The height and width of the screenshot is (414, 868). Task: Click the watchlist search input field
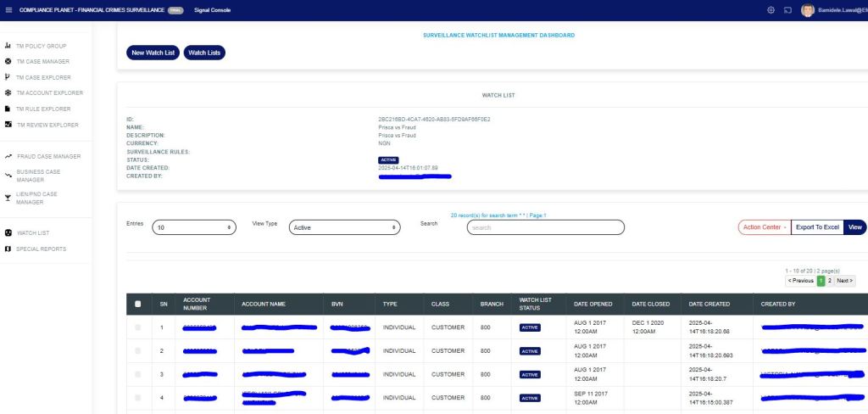click(545, 227)
